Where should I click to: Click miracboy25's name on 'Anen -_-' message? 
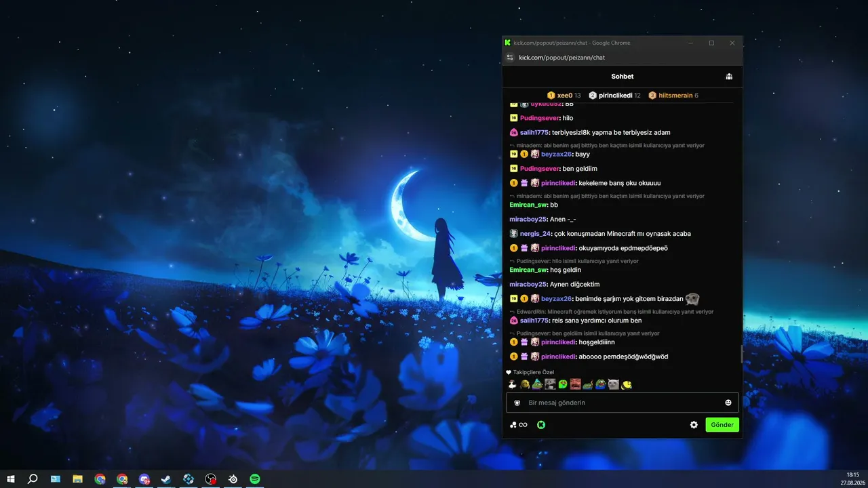528,220
